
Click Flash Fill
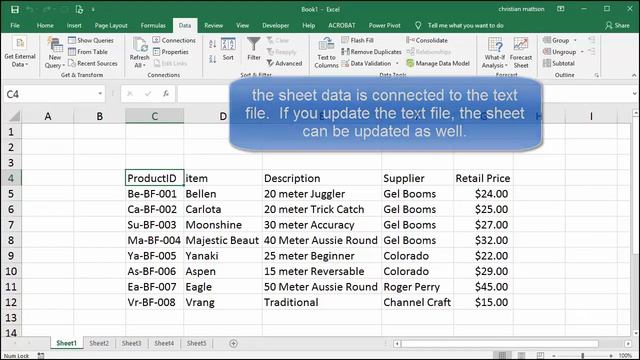tap(358, 40)
